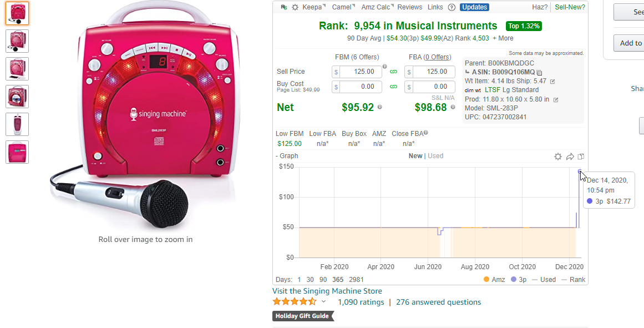Viewport: 644px width, 328px height.
Task: Click the FBM Sell Price input field
Action: (357, 72)
